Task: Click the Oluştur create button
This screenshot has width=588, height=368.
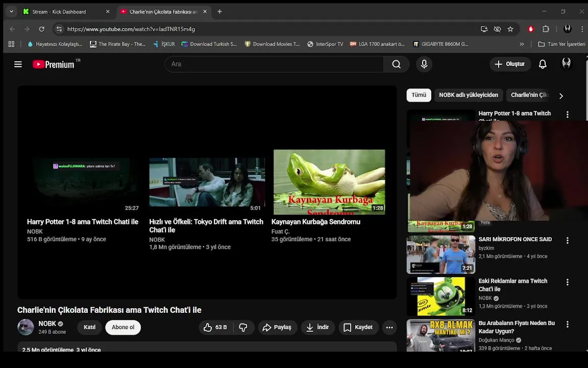Action: (509, 64)
